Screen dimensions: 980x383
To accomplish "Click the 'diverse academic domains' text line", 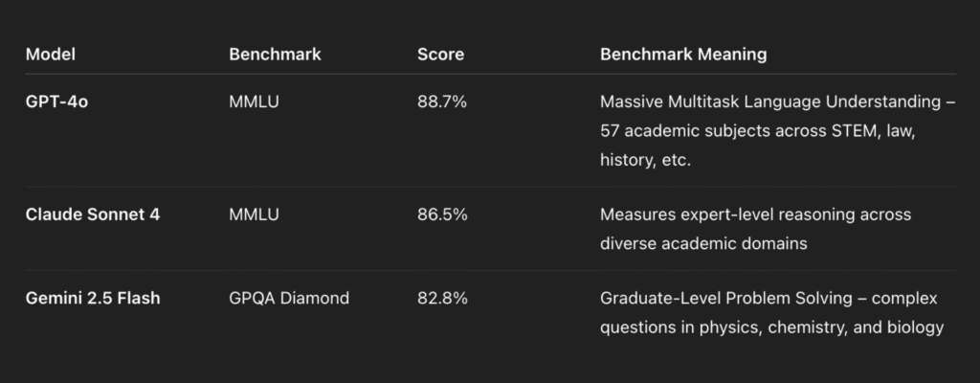I will 703,243.
